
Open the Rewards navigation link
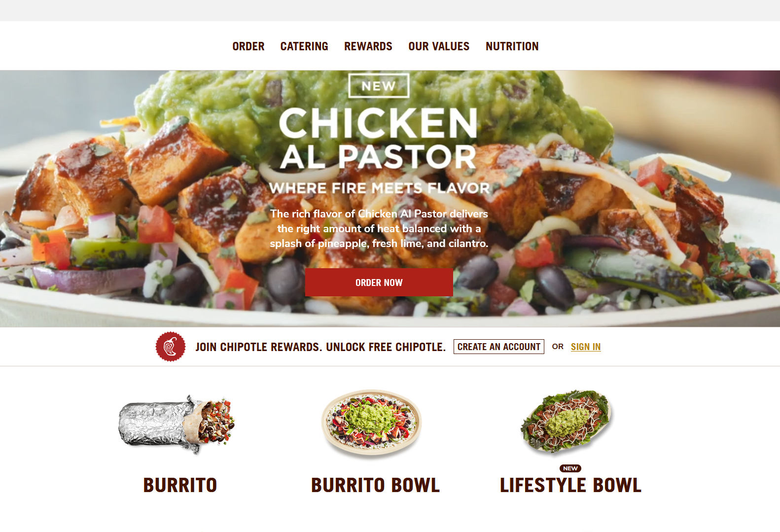(368, 46)
